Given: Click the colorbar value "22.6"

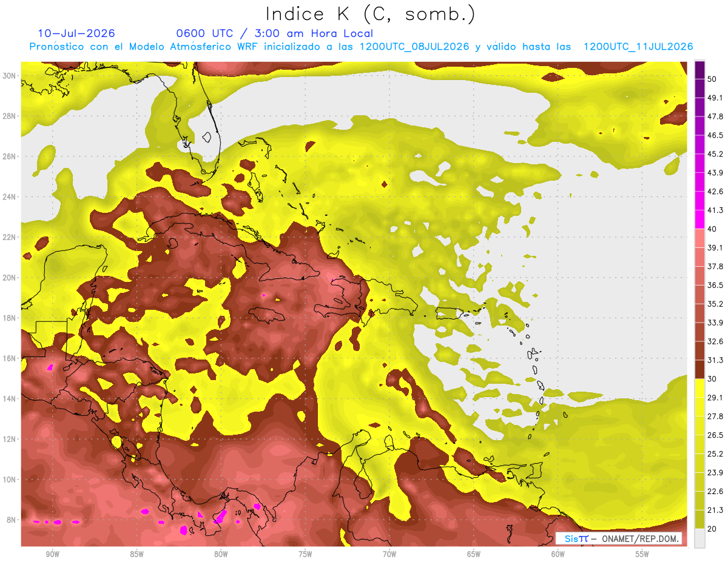Looking at the screenshot, I should 715,492.
